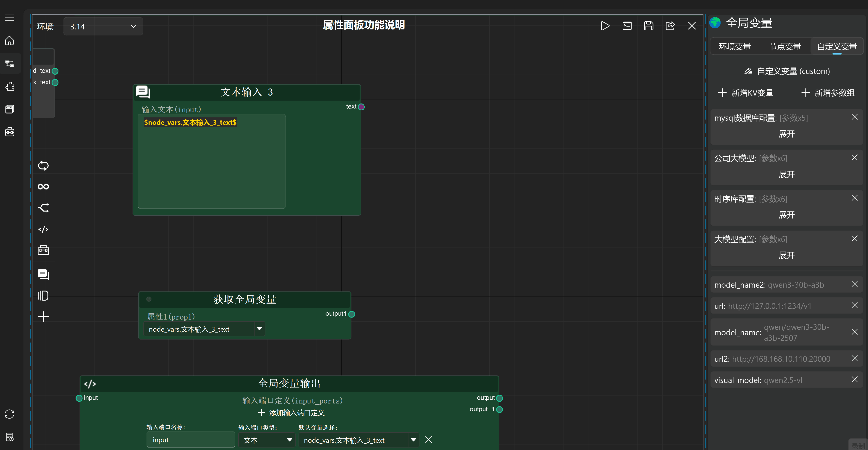Open the plugins puzzle icon
Viewport: 868px width, 450px height.
(x=9, y=86)
